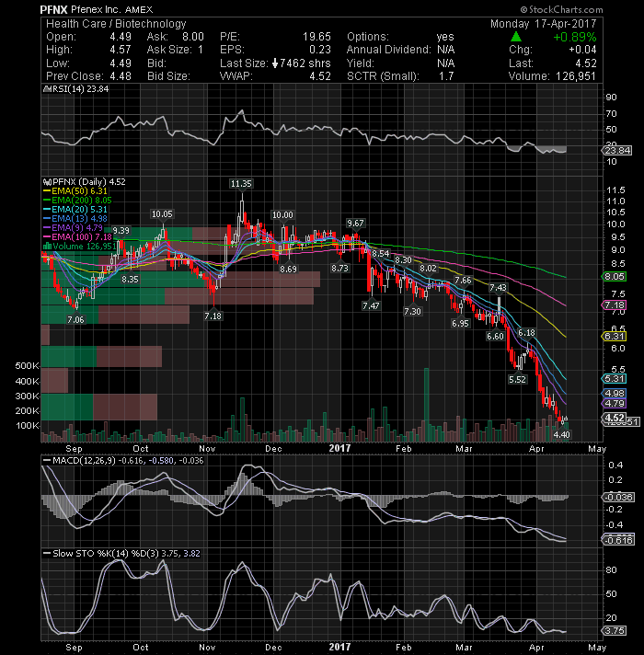Click the 7.18 EMA100 axis value tag
Viewport: 644px width, 655px height.
[614, 305]
